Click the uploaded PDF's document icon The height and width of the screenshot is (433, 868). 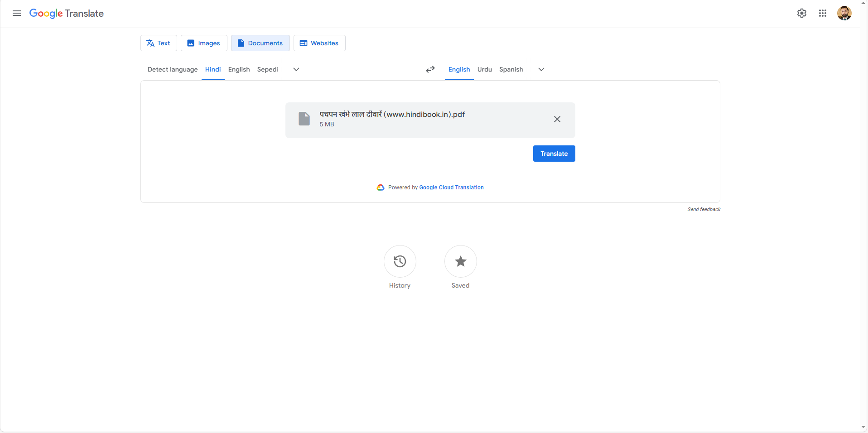(x=304, y=118)
